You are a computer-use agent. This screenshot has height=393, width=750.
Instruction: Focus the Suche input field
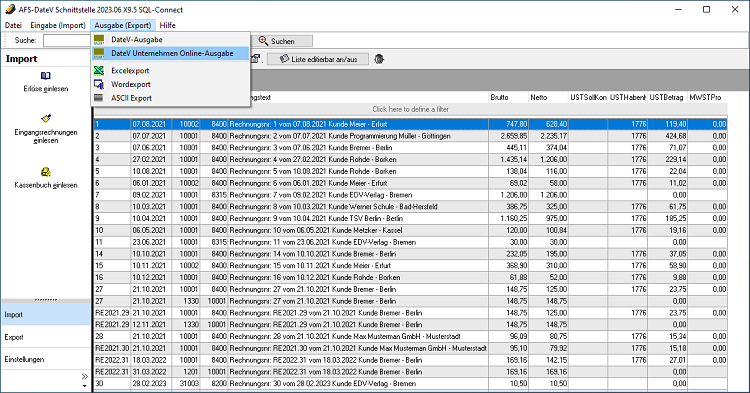[x=66, y=41]
